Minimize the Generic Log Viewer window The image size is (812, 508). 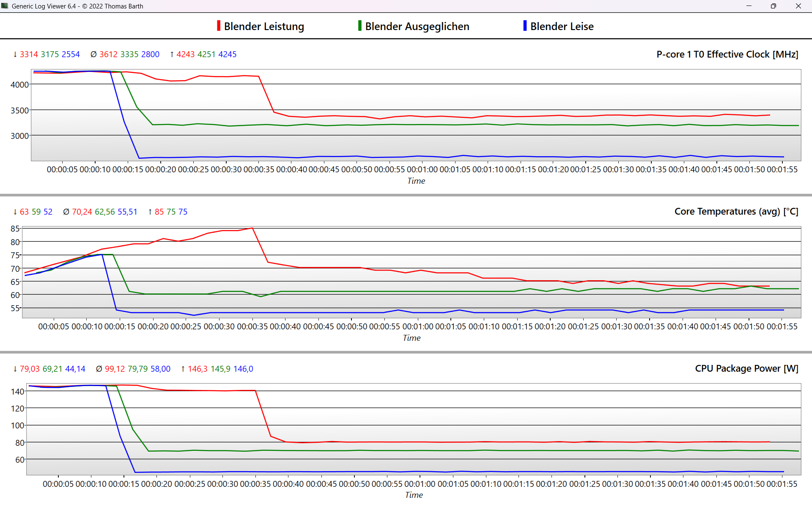[749, 6]
